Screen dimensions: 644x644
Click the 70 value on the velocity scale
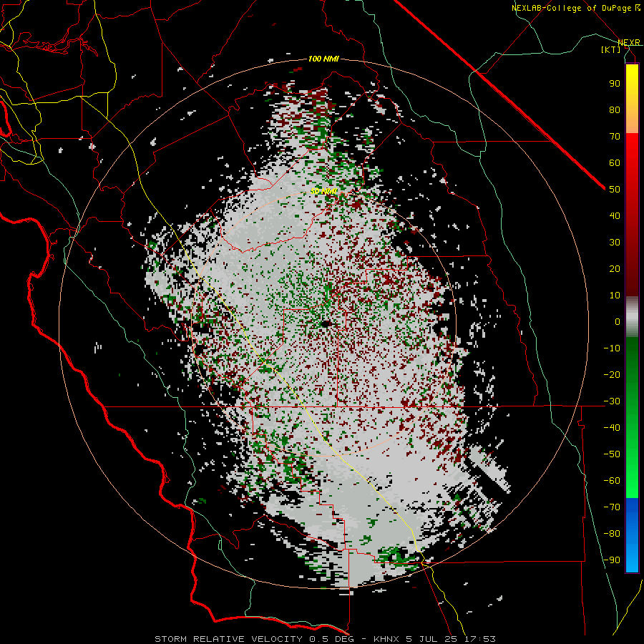(615, 137)
